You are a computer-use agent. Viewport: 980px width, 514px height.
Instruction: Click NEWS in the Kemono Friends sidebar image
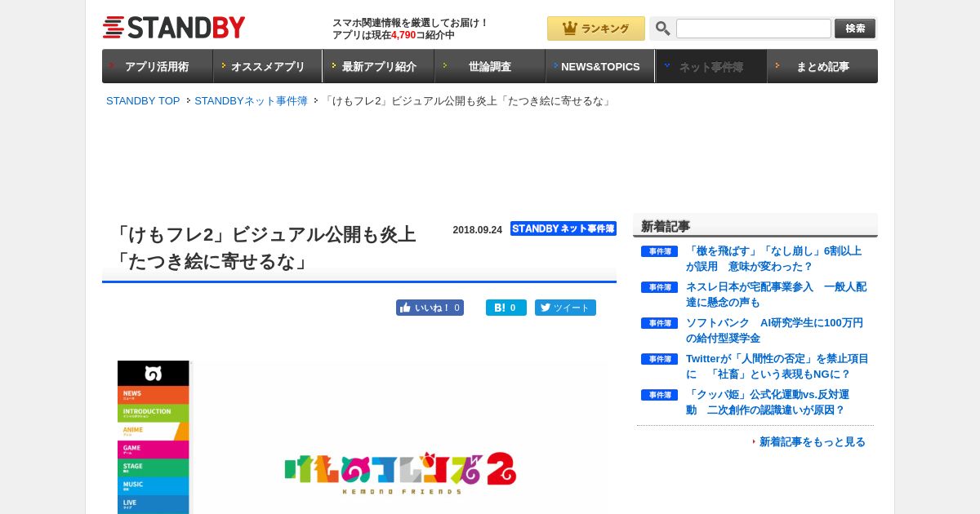[x=153, y=395]
